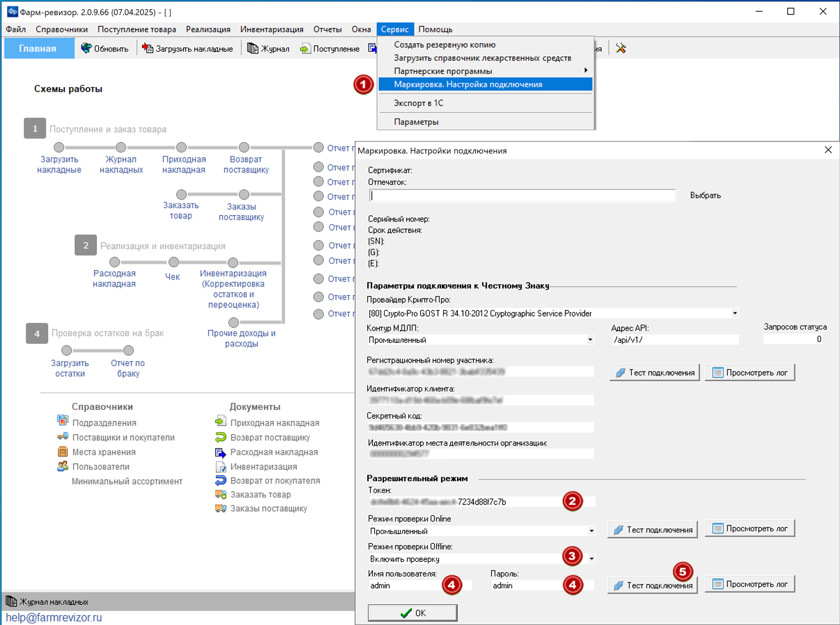Choose Экспорт в 1С menu entry
The image size is (840, 625).
[486, 103]
